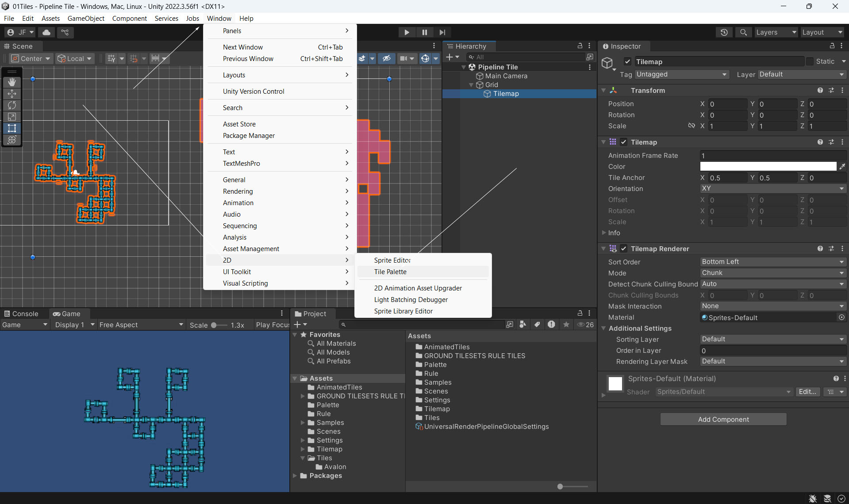Click the material Edit... button
849x504 pixels.
click(807, 392)
